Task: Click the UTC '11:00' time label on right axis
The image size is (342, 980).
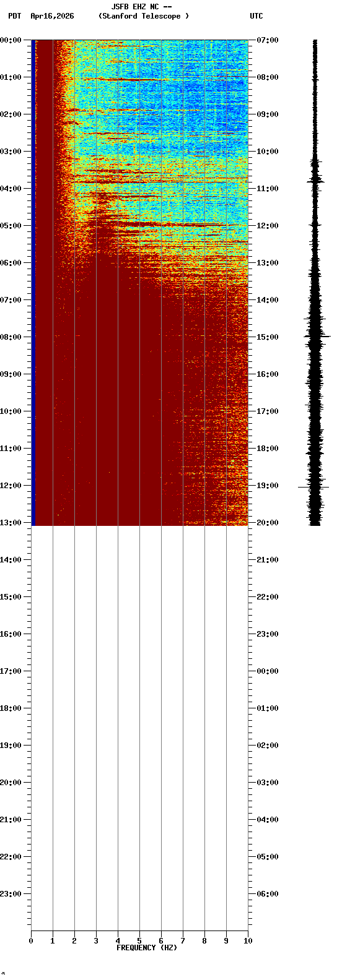Action: (x=268, y=189)
